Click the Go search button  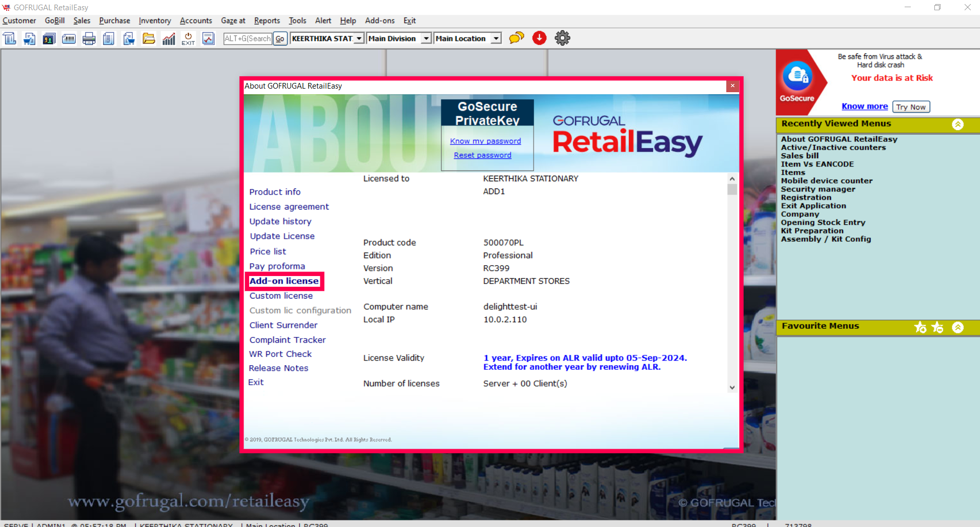(280, 38)
